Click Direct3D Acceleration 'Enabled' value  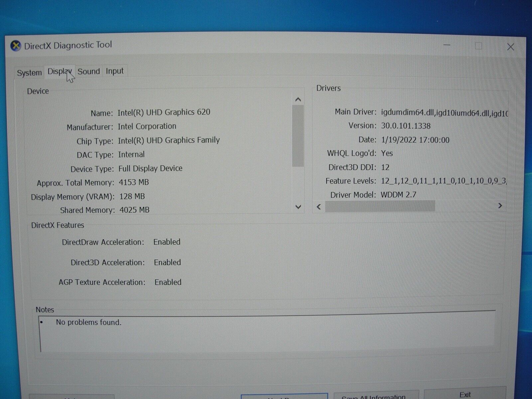168,262
